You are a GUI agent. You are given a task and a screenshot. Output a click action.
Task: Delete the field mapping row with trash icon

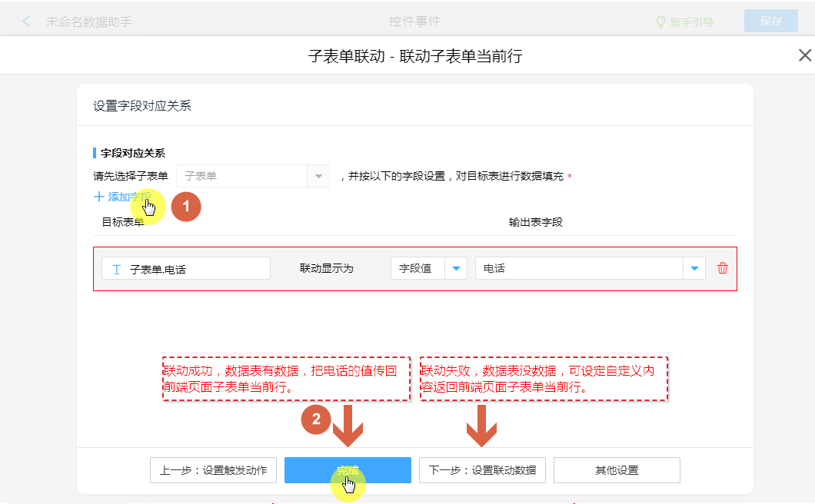click(722, 268)
